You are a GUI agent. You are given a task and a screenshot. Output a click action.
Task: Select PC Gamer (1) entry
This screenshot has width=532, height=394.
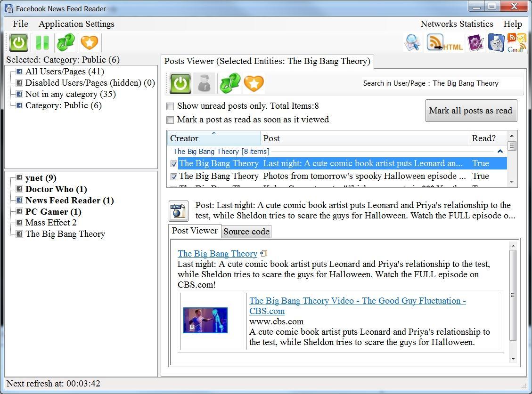point(53,211)
